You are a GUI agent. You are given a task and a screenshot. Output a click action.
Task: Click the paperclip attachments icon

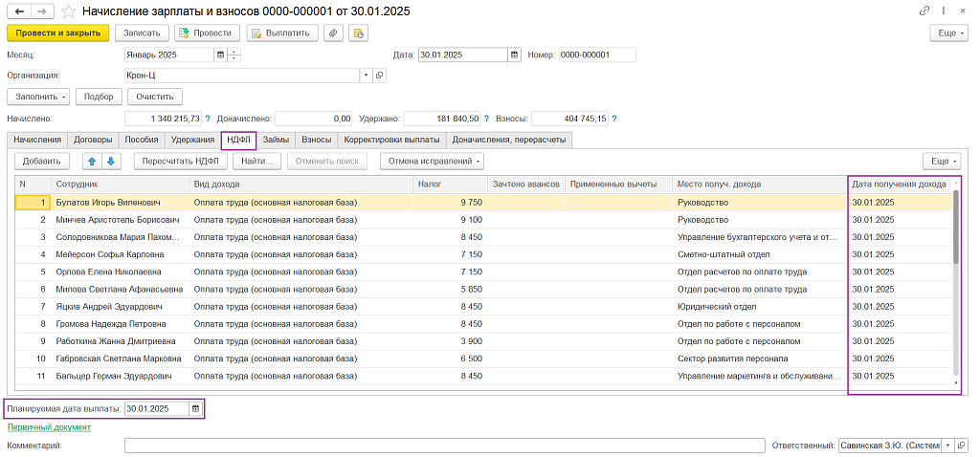pos(333,33)
